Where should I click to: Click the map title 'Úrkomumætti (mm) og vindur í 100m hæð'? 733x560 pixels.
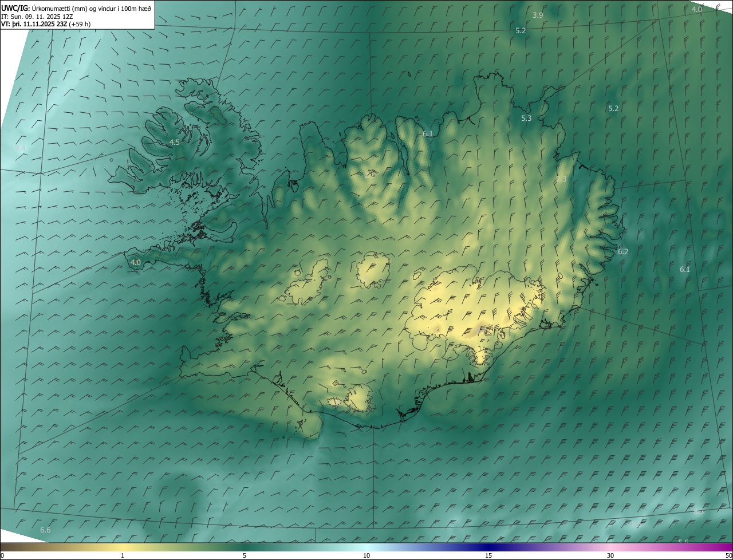click(91, 8)
